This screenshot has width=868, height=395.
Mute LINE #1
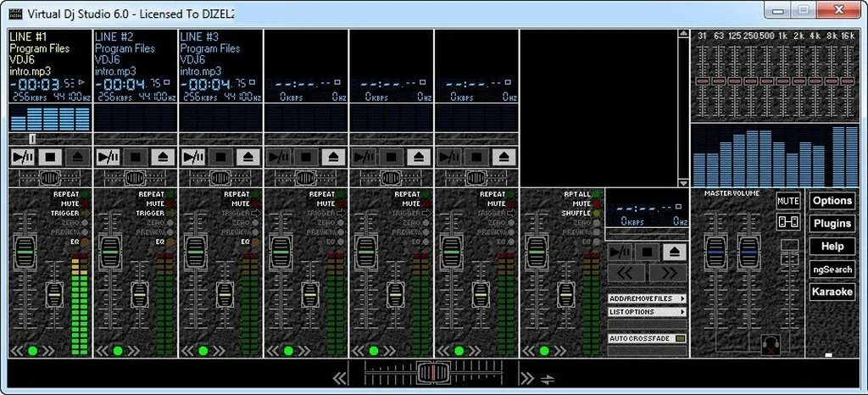pyautogui.click(x=85, y=204)
